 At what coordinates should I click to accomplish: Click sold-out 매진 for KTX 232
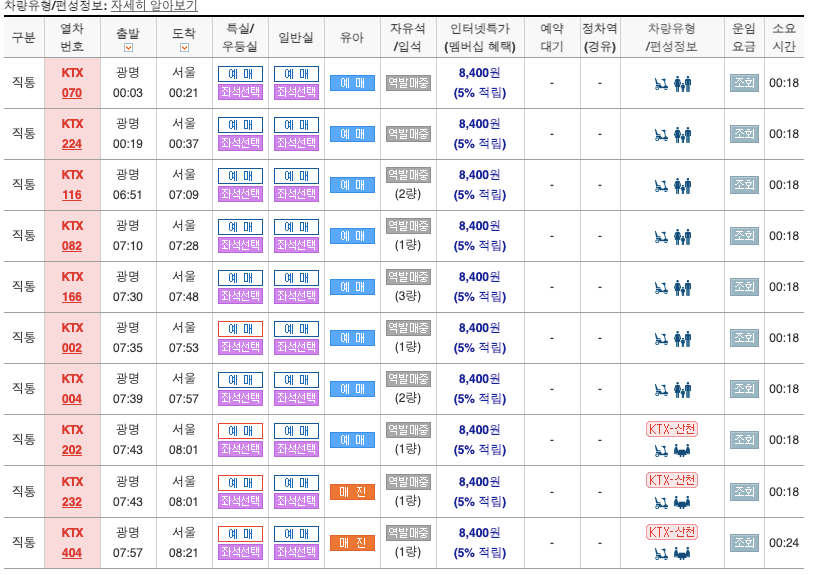[x=352, y=492]
